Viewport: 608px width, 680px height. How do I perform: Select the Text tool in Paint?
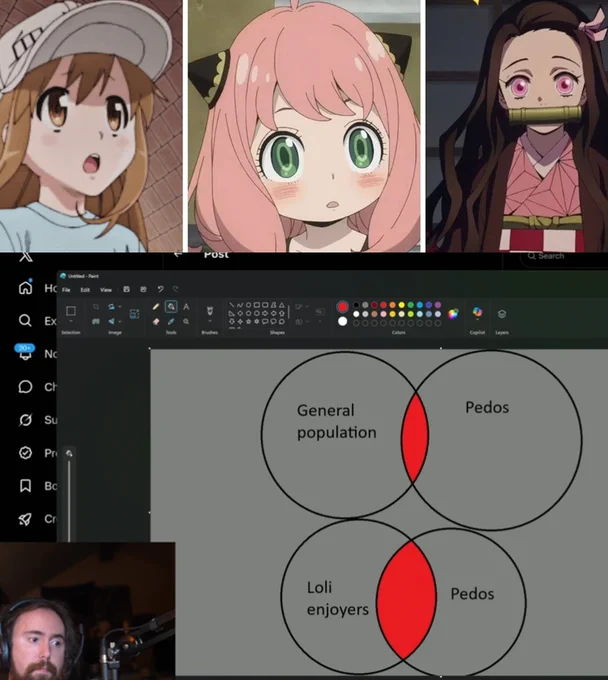(x=186, y=307)
